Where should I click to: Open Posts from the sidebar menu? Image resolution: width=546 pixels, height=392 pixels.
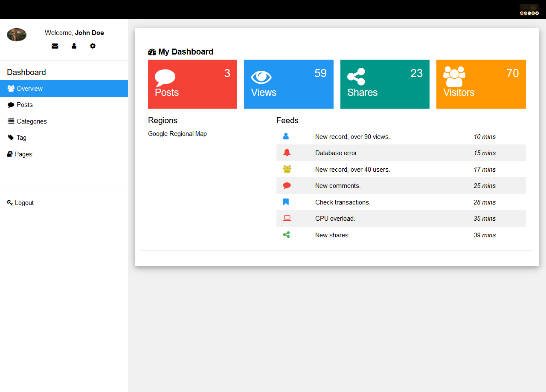(x=24, y=105)
